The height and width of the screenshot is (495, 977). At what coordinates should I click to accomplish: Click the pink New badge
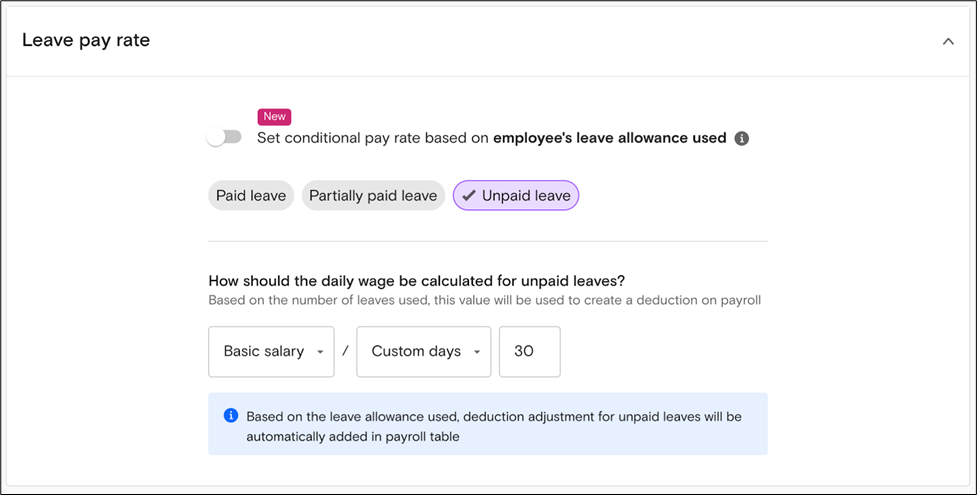(274, 117)
